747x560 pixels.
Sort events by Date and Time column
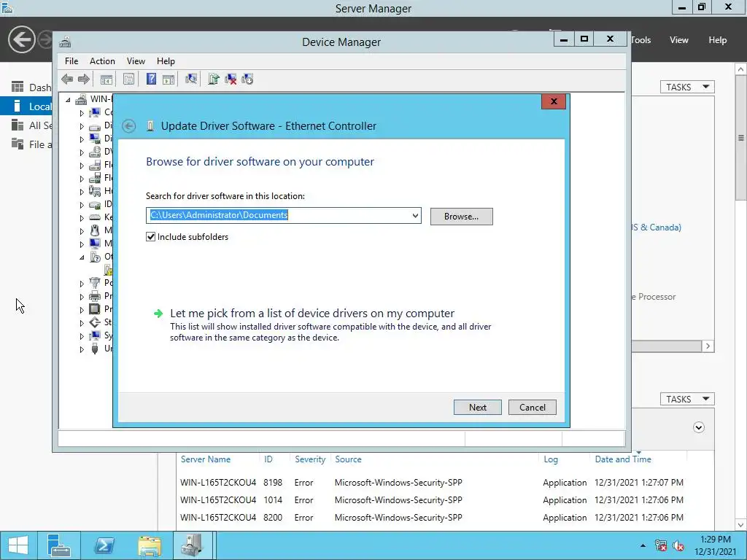pos(623,459)
